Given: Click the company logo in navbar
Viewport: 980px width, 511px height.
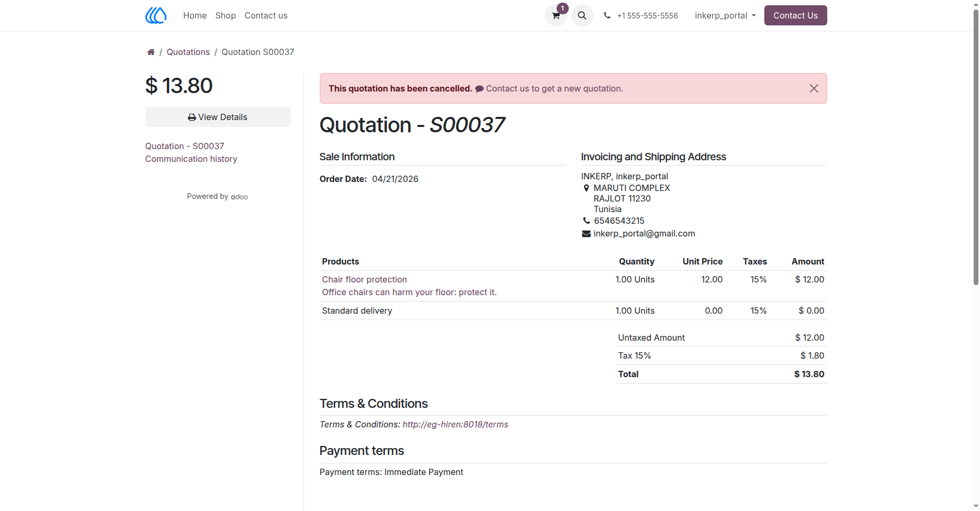Looking at the screenshot, I should [x=156, y=15].
